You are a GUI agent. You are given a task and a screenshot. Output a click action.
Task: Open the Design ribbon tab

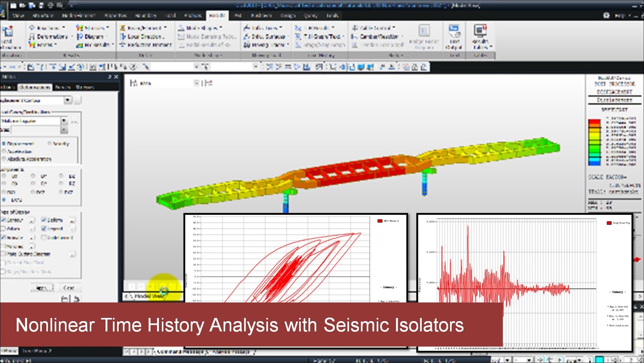pos(288,15)
